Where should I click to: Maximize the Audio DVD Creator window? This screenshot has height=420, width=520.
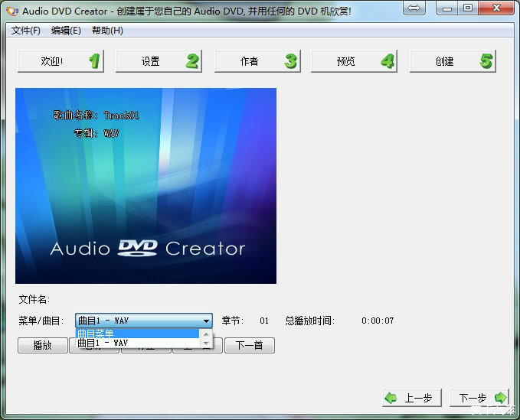(468, 8)
